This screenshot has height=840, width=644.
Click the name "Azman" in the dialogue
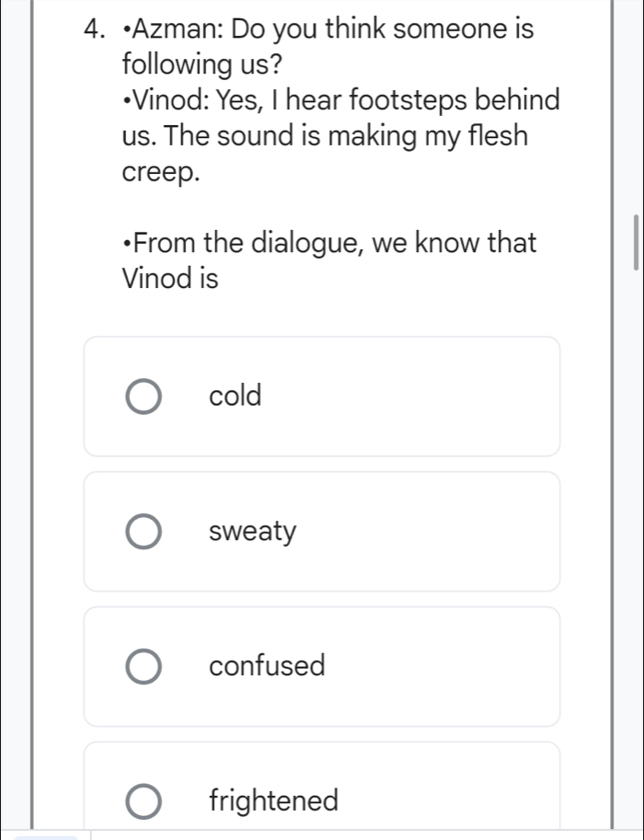[x=177, y=29]
